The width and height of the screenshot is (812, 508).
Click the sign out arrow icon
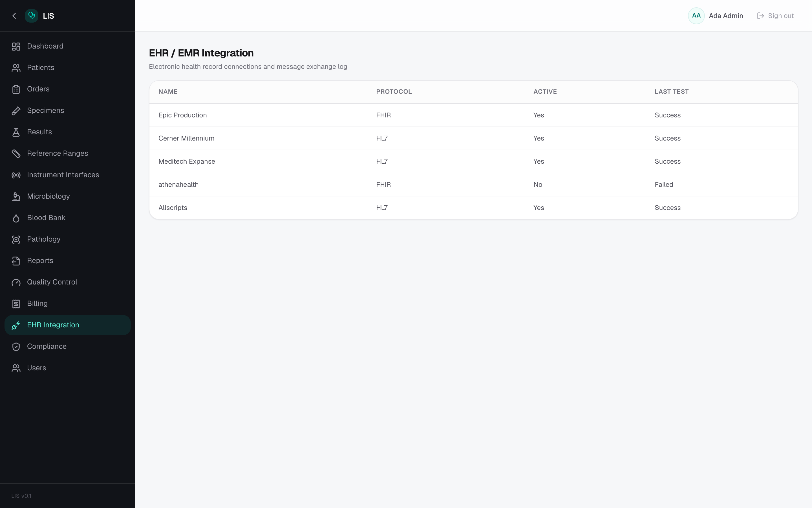point(760,16)
